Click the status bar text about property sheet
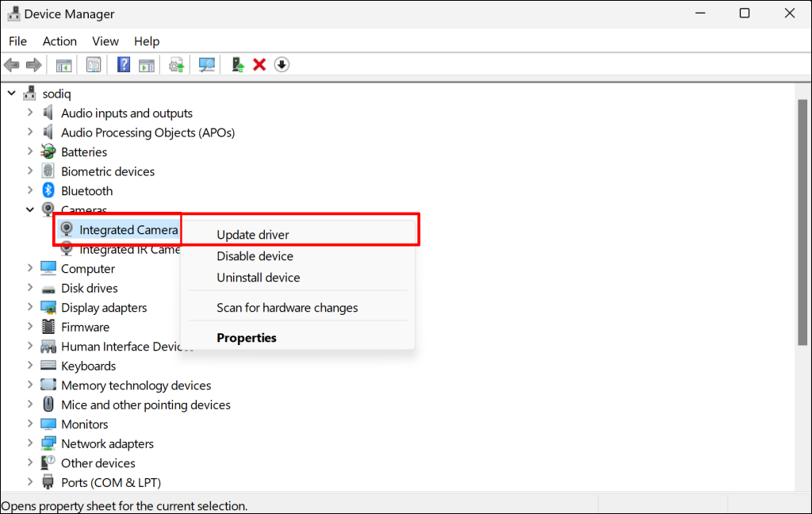The image size is (812, 514). point(124,506)
